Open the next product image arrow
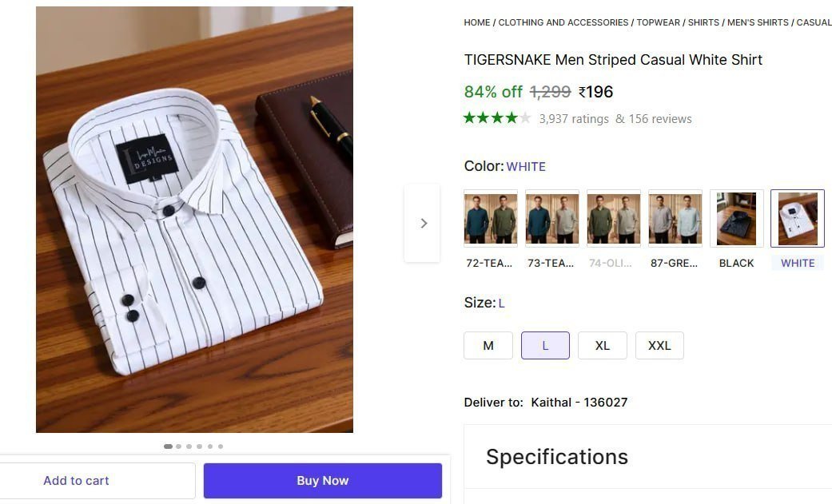The width and height of the screenshot is (832, 504). [x=424, y=224]
